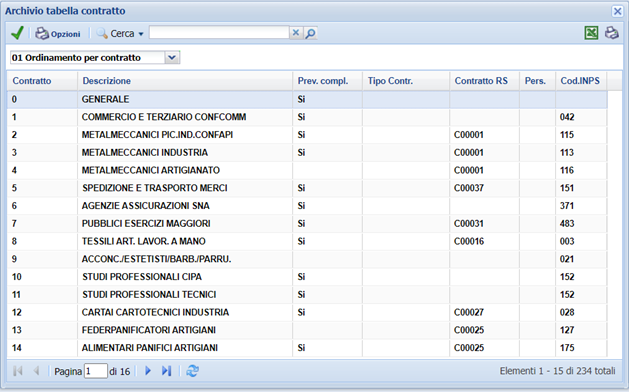Screen dimensions: 629x392
Task: Sort by the Descrizione column header
Action: (x=185, y=81)
